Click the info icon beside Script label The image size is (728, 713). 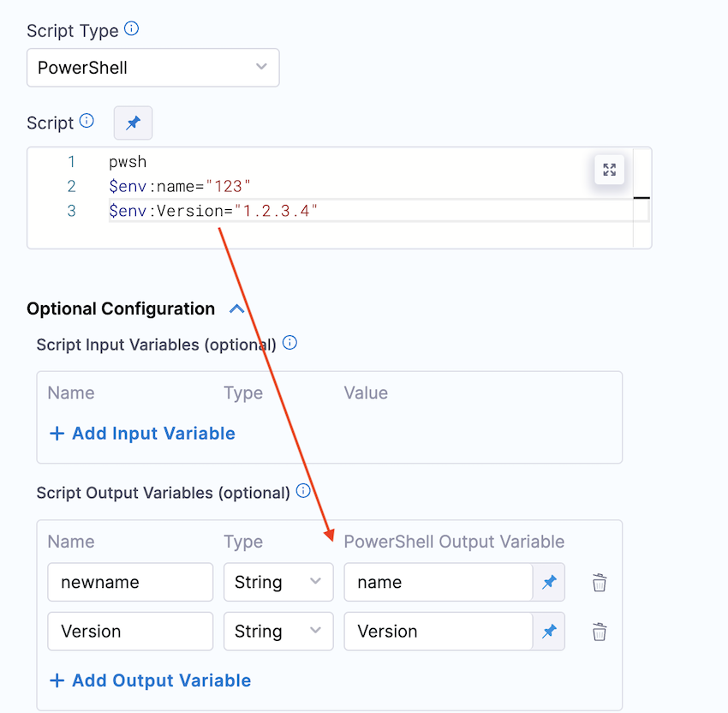pyautogui.click(x=87, y=121)
